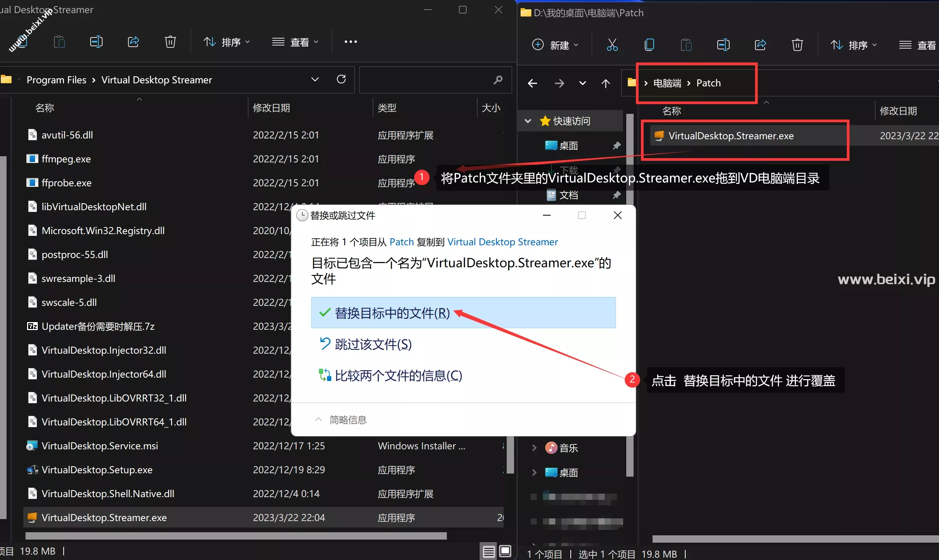
Task: Sort by 修改日期 column in left window
Action: coord(271,108)
